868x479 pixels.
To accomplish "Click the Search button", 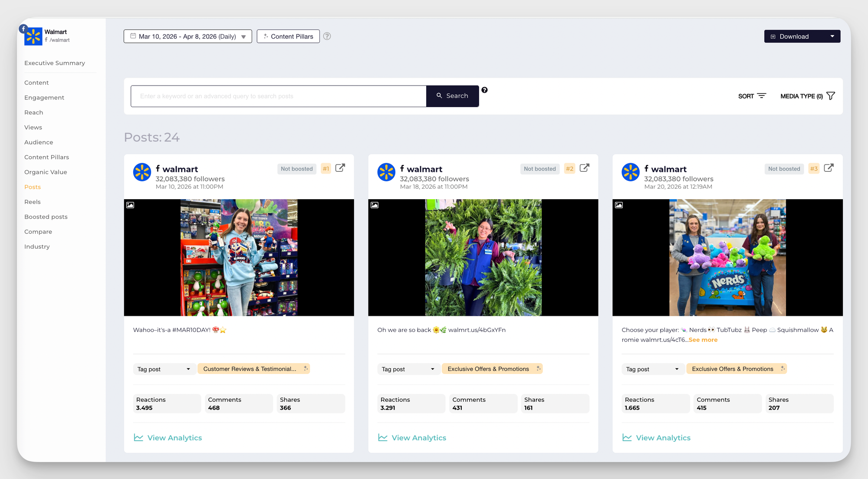I will click(x=452, y=96).
